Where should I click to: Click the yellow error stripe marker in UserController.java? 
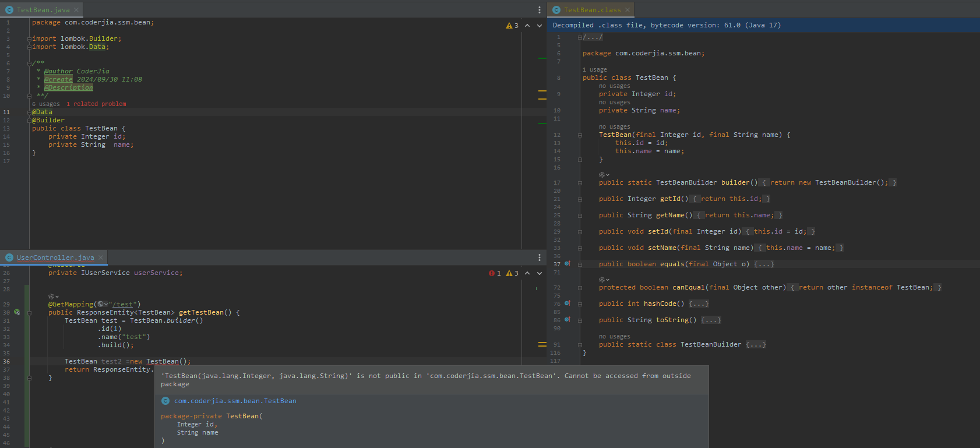pos(542,344)
